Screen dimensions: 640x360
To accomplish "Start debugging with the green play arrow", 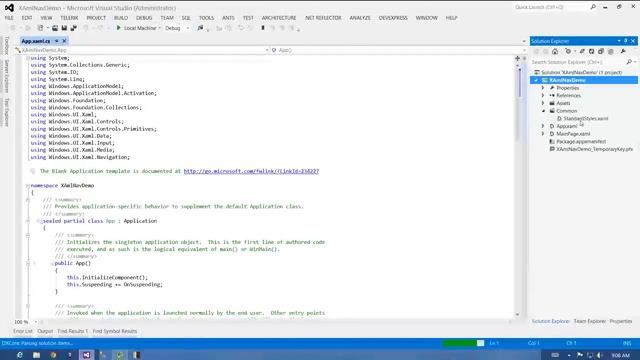I will [118, 28].
